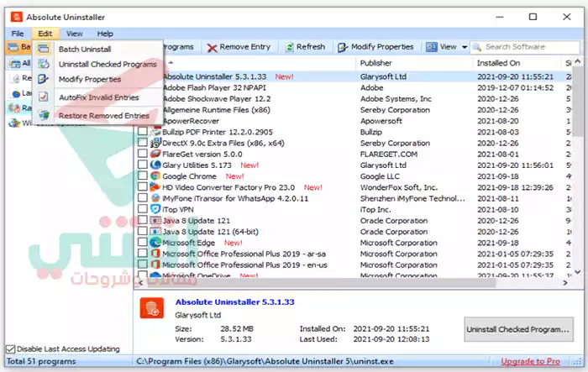Click the Office Professional Plus ar-sa icon
This screenshot has height=372, width=588.
pyautogui.click(x=155, y=254)
